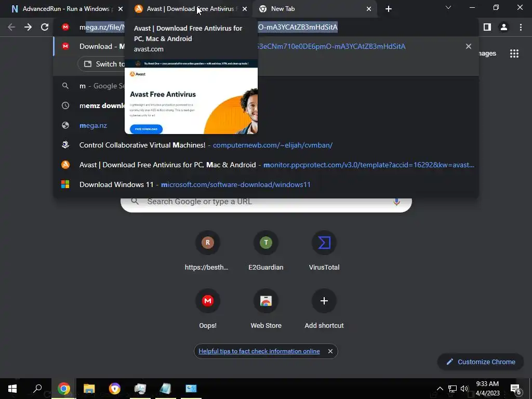Image resolution: width=532 pixels, height=399 pixels.
Task: Remove the Download MEGA suggestion with X
Action: [x=469, y=46]
